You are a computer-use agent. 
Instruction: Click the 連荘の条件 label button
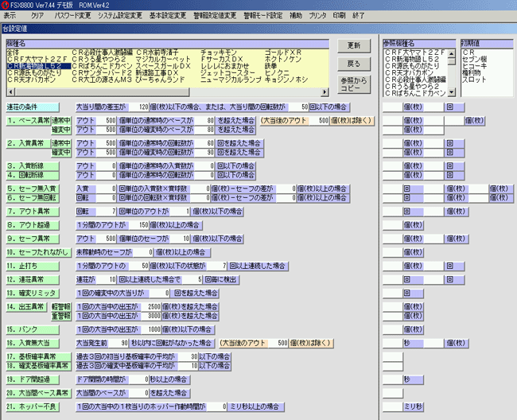point(33,107)
